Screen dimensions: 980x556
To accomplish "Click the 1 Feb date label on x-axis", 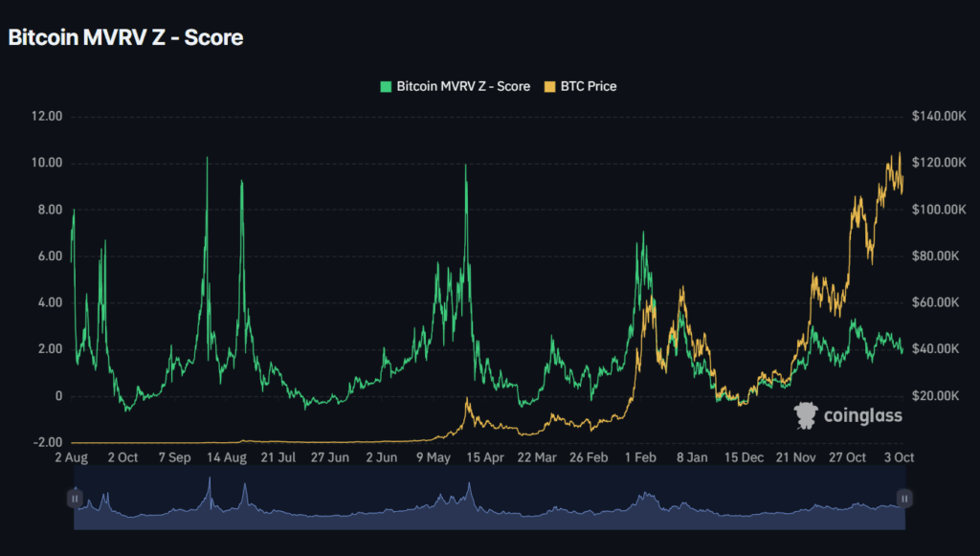I will (x=639, y=457).
